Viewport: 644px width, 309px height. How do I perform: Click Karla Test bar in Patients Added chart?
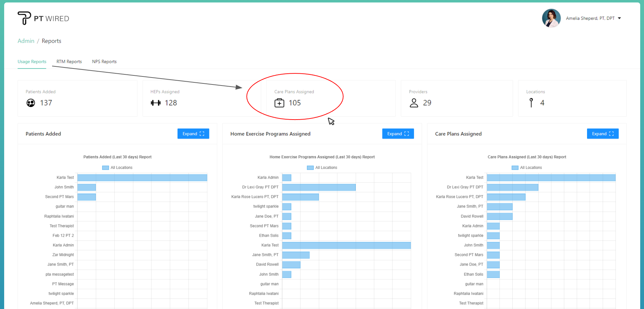[x=142, y=178]
